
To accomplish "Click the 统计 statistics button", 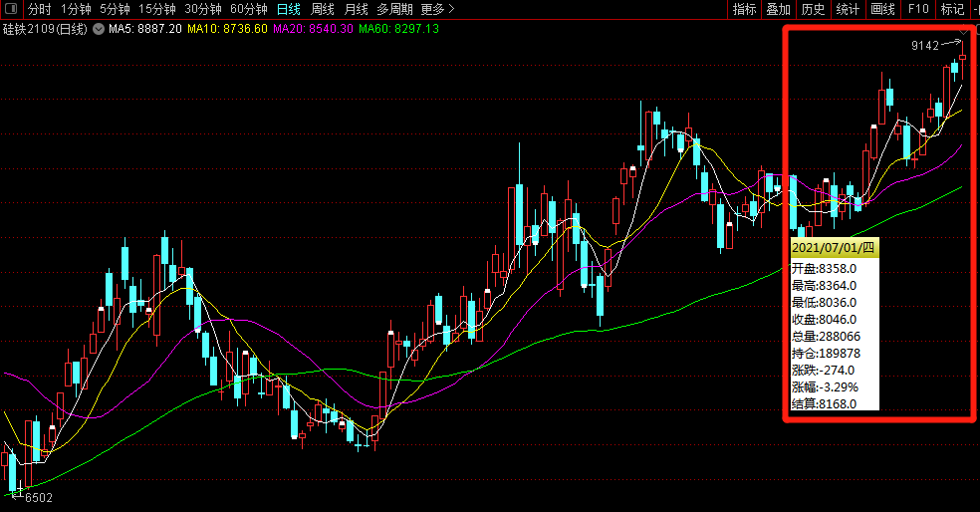I will [x=848, y=9].
